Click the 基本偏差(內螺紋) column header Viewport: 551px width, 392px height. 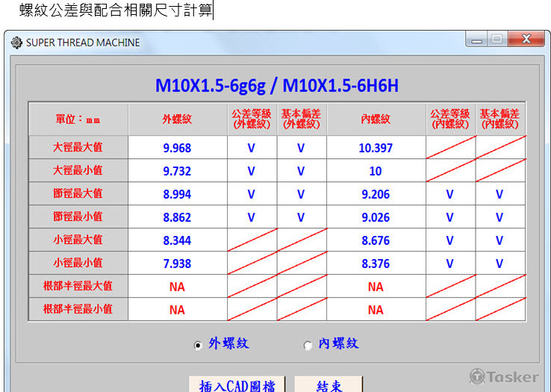tap(500, 119)
